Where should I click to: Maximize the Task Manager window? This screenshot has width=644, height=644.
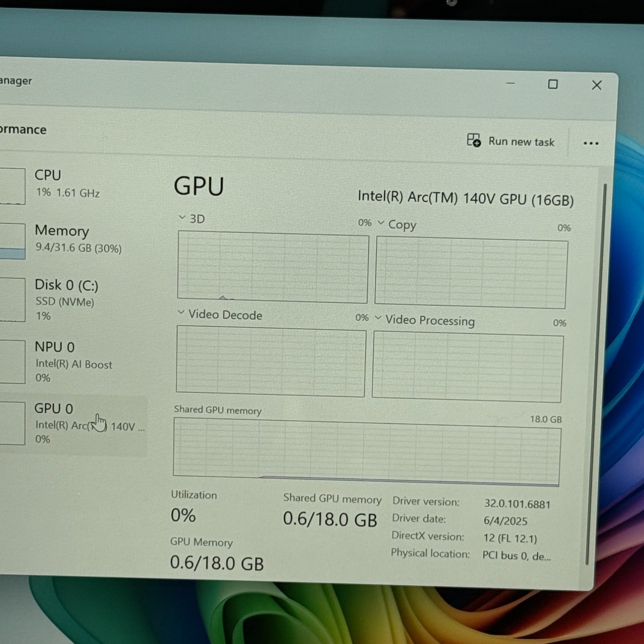[553, 84]
